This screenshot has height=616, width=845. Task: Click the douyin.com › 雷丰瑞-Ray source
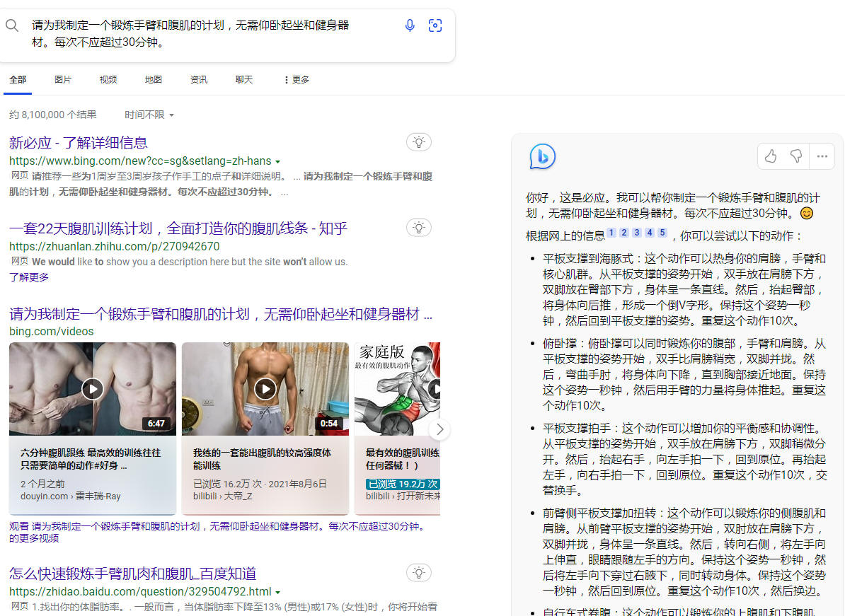71,496
